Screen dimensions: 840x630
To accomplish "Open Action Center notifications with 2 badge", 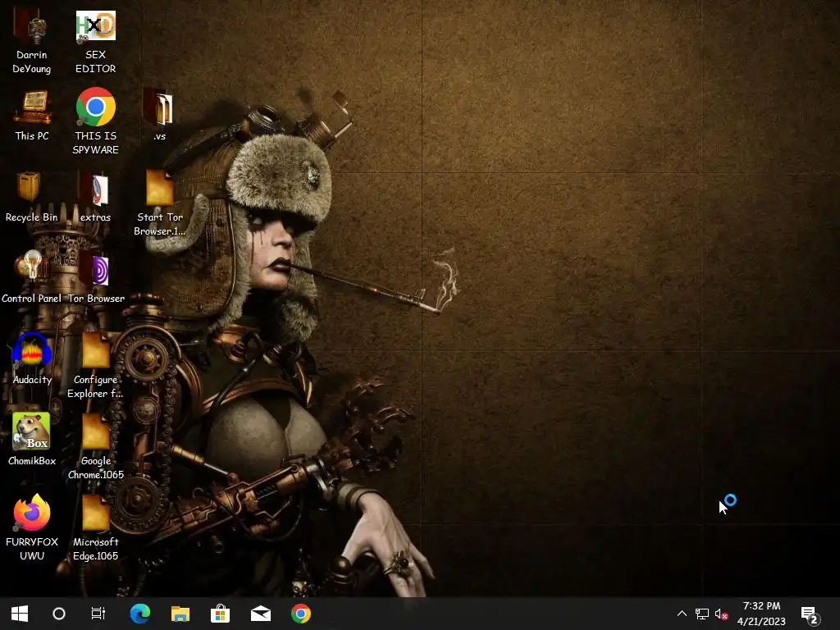I will [810, 615].
